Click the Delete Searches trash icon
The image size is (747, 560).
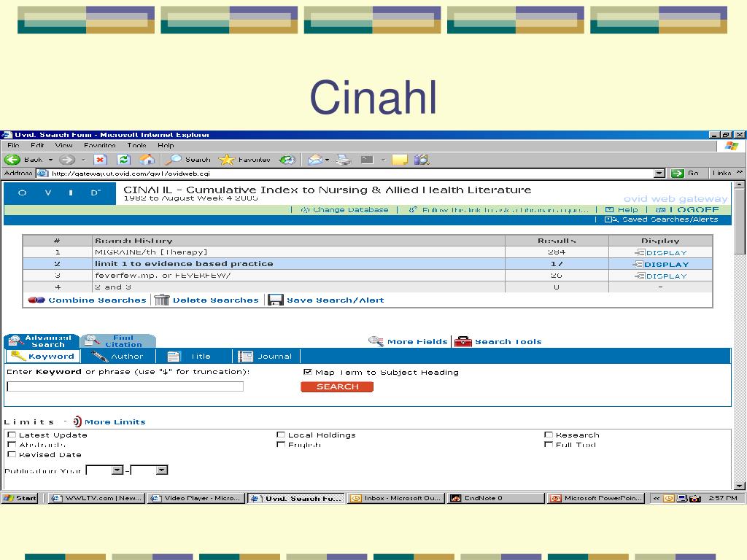tap(161, 300)
